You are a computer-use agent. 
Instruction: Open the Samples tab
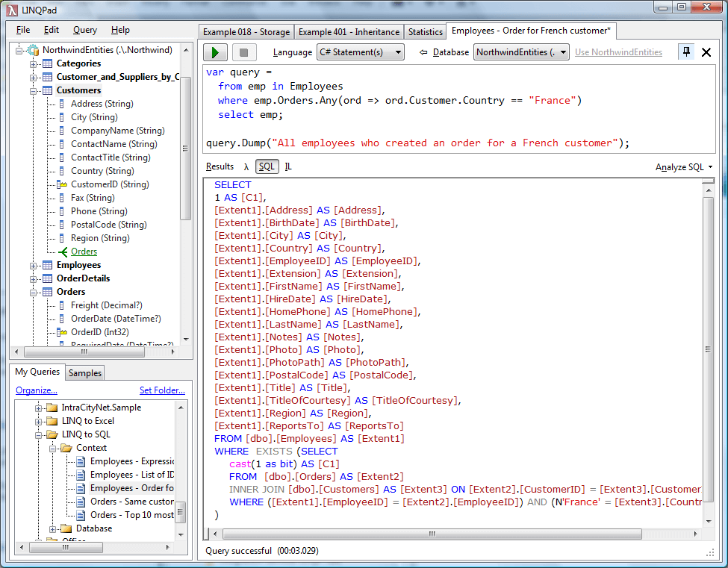(x=85, y=373)
